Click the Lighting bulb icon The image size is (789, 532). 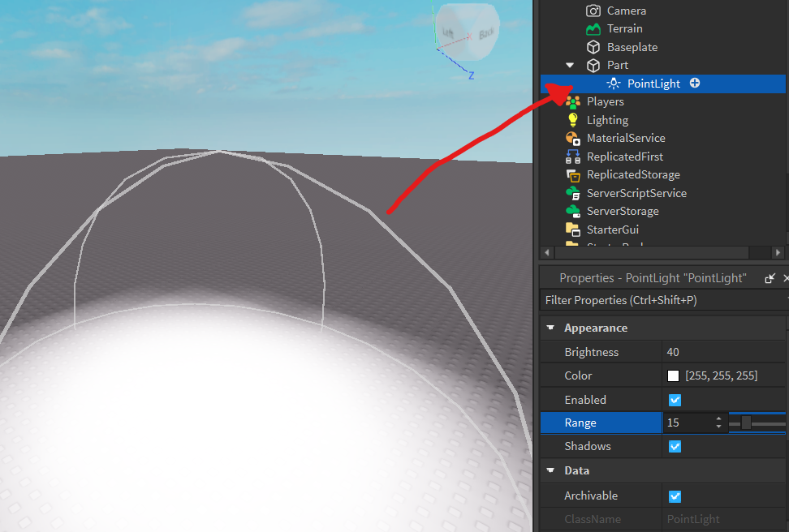[x=572, y=120]
